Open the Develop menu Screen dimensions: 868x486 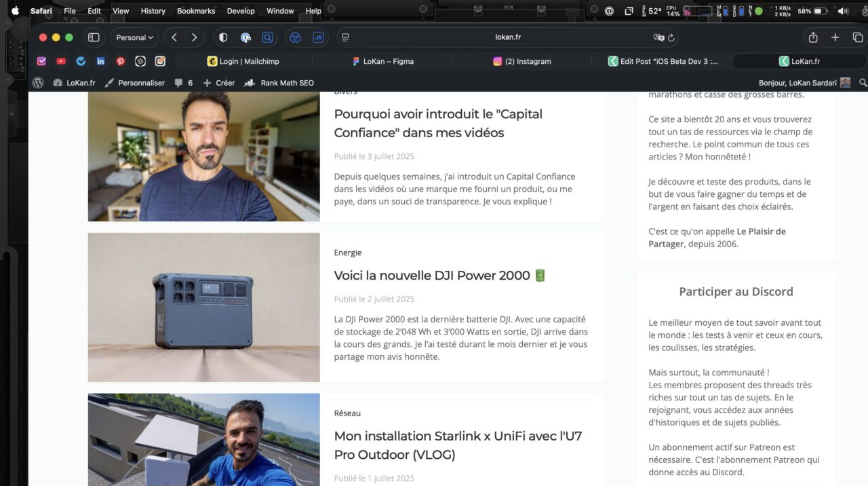tap(241, 11)
